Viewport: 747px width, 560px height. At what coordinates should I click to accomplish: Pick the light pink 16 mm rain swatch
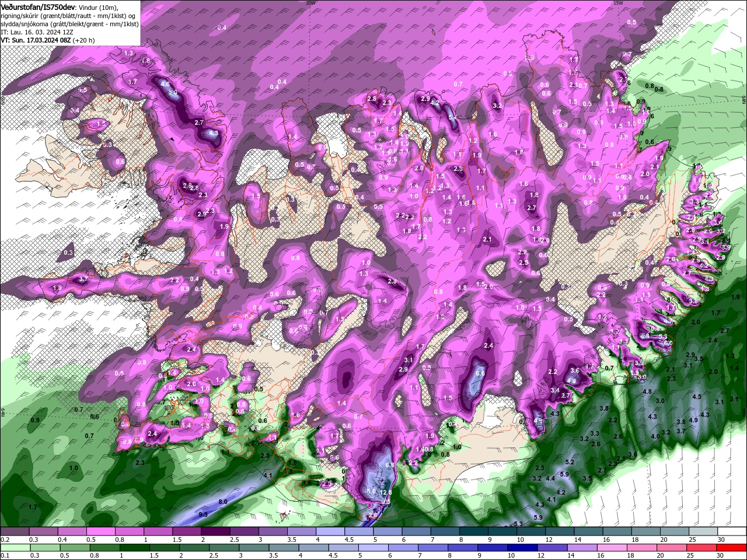pyautogui.click(x=612, y=548)
